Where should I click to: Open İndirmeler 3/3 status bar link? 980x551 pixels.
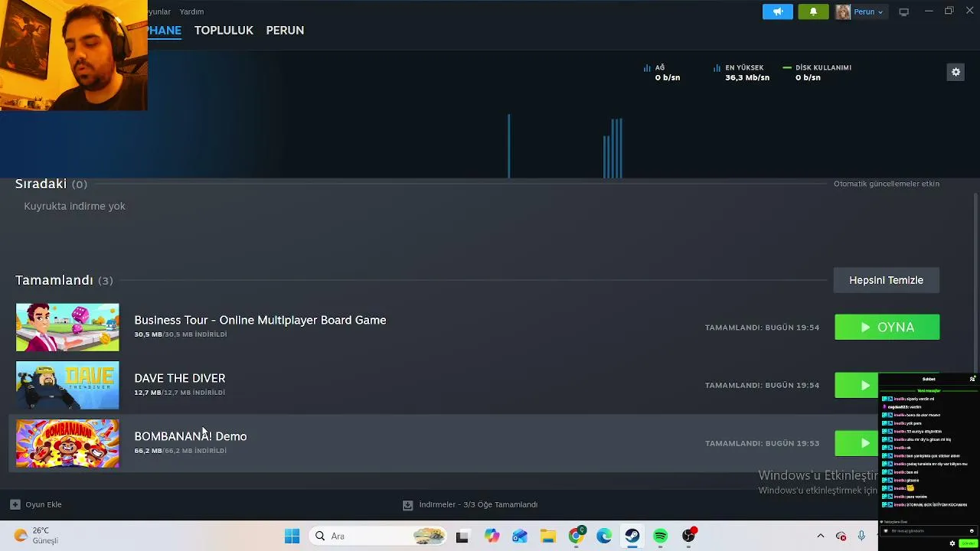[x=478, y=504]
